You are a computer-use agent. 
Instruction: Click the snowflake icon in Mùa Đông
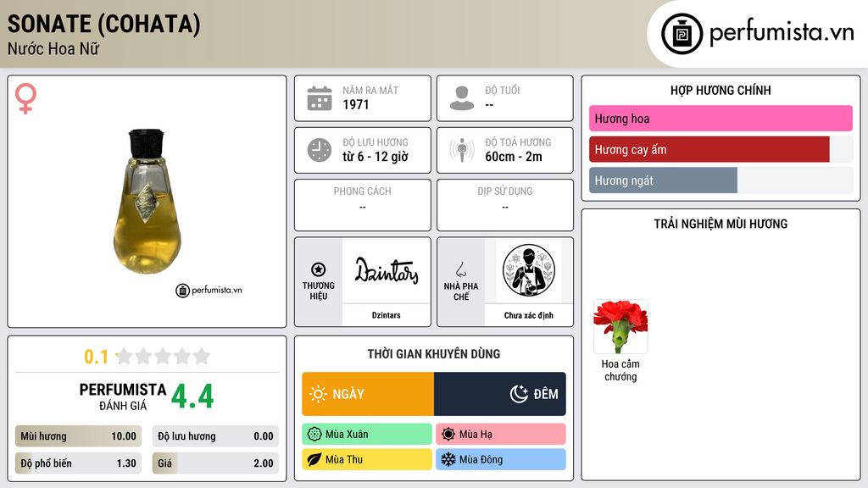(448, 459)
